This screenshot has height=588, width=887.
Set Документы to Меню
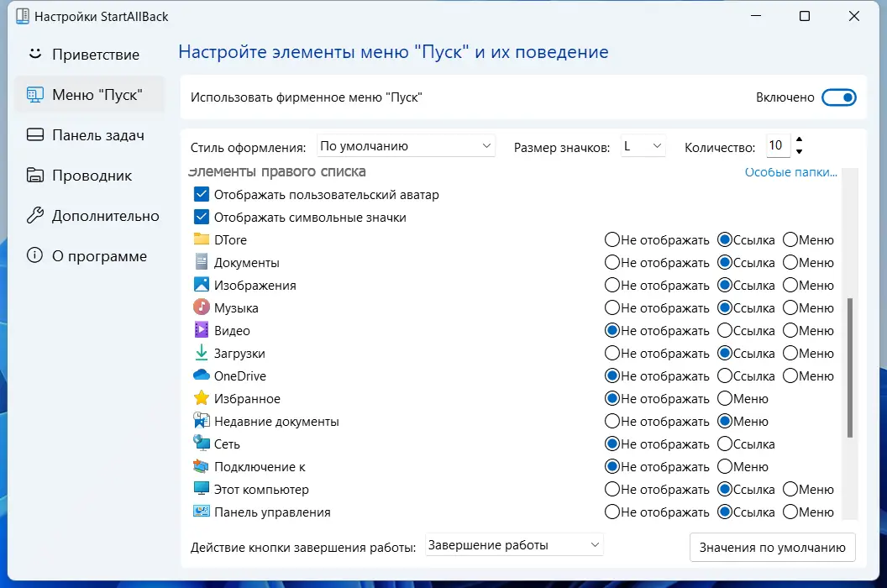pyautogui.click(x=790, y=263)
